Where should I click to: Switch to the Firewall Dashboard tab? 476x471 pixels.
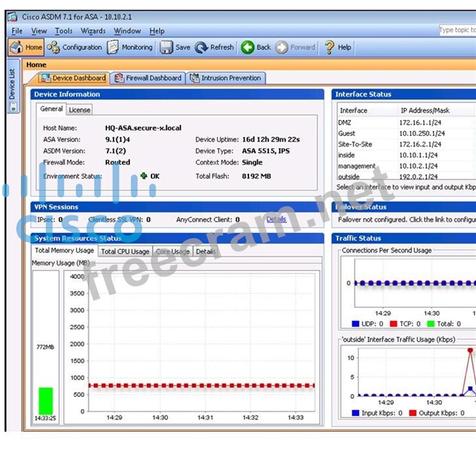pyautogui.click(x=148, y=78)
